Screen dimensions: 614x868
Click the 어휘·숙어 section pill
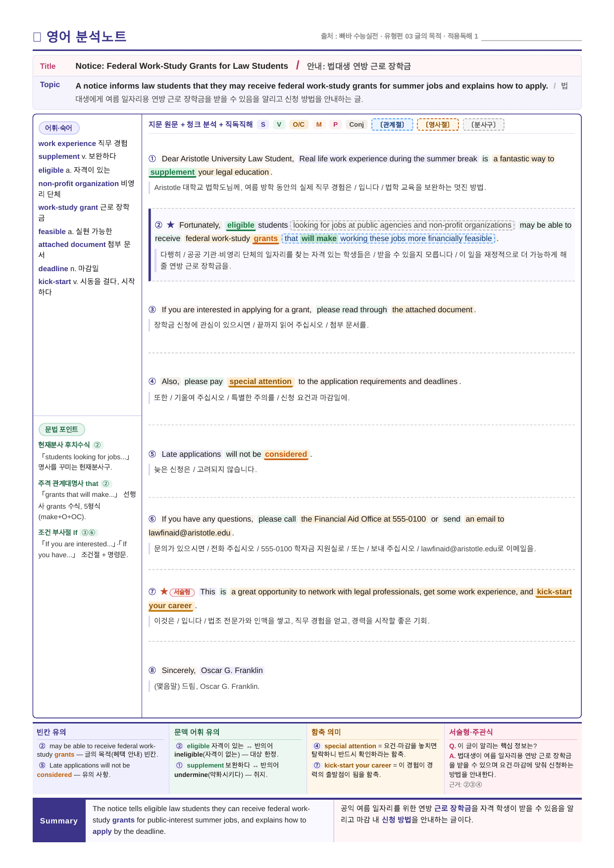coord(59,128)
